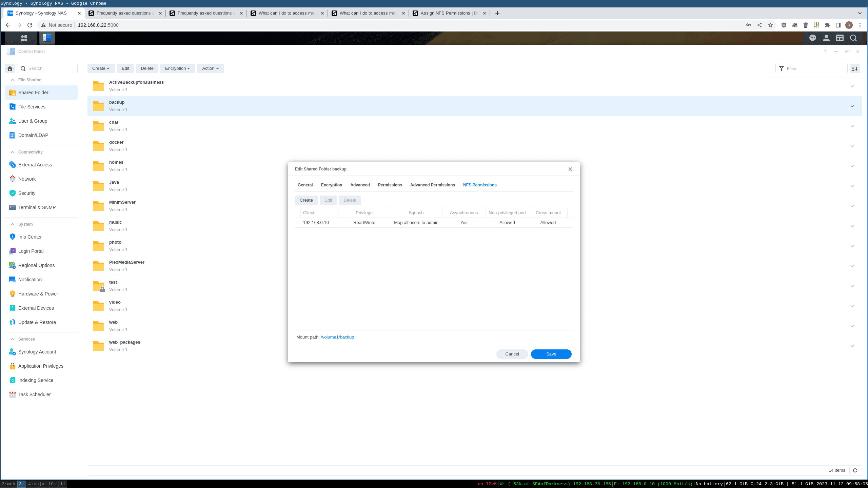Open the Encryption dropdown menu
868x488 pixels.
click(177, 68)
